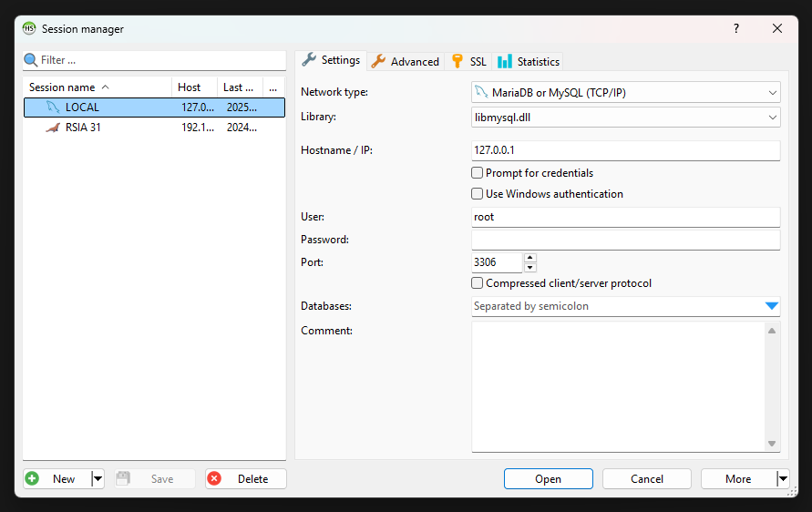The image size is (812, 512).
Task: Switch to the Settings tab
Action: pyautogui.click(x=331, y=60)
